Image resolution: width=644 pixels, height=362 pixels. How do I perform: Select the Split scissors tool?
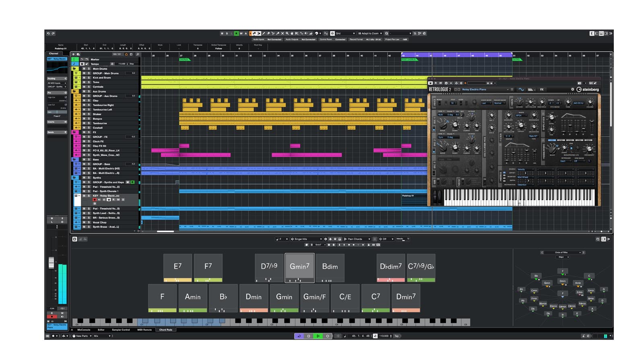click(273, 33)
